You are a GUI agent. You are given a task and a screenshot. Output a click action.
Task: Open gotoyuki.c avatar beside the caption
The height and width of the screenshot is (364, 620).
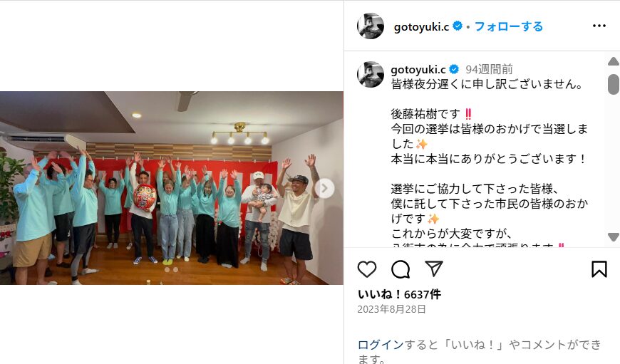pyautogui.click(x=371, y=74)
